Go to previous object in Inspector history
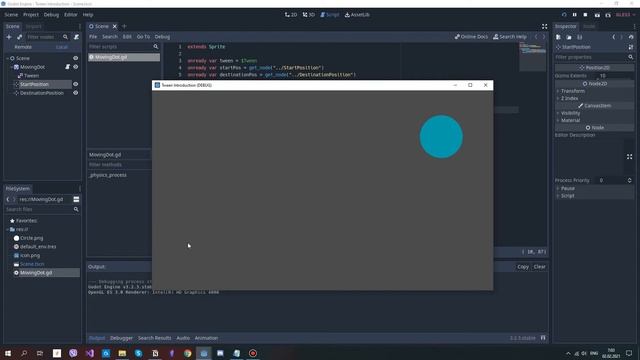Viewport: 640px width, 360px height. (613, 37)
